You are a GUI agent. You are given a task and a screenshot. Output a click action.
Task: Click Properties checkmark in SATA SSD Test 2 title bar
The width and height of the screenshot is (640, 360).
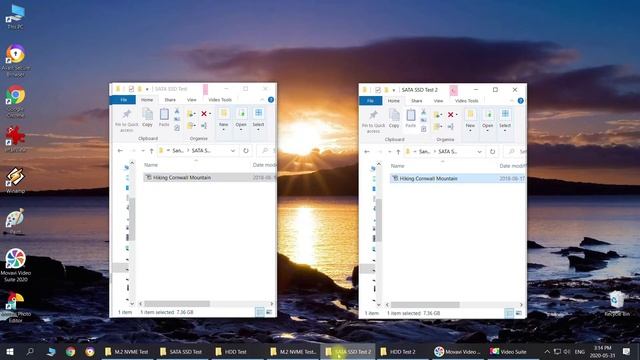click(x=378, y=89)
